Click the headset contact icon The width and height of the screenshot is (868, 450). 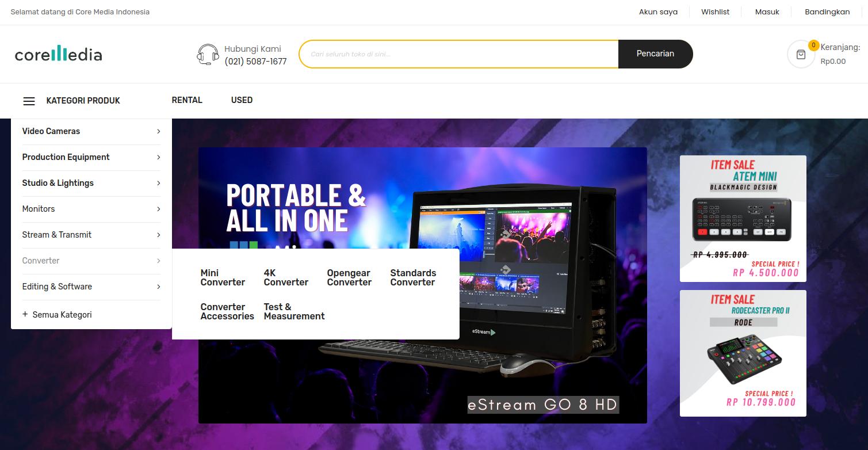point(208,55)
